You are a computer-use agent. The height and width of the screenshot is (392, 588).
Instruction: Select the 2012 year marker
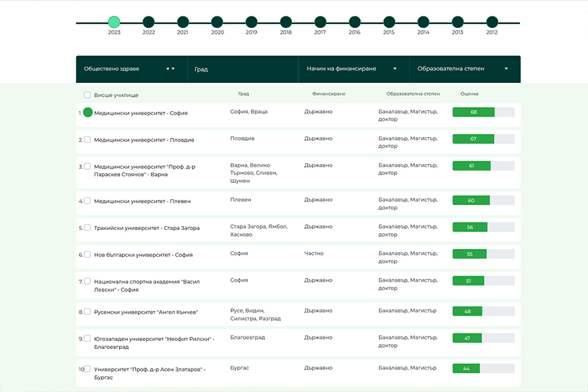pyautogui.click(x=492, y=22)
